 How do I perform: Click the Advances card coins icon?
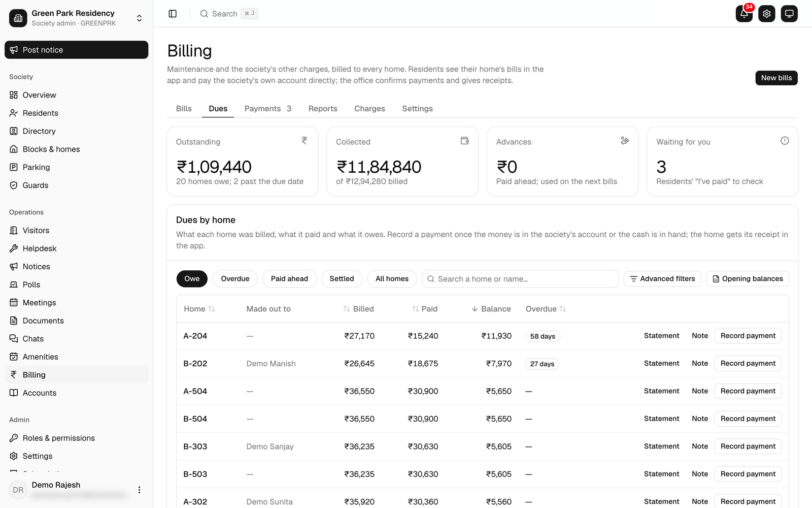point(625,141)
